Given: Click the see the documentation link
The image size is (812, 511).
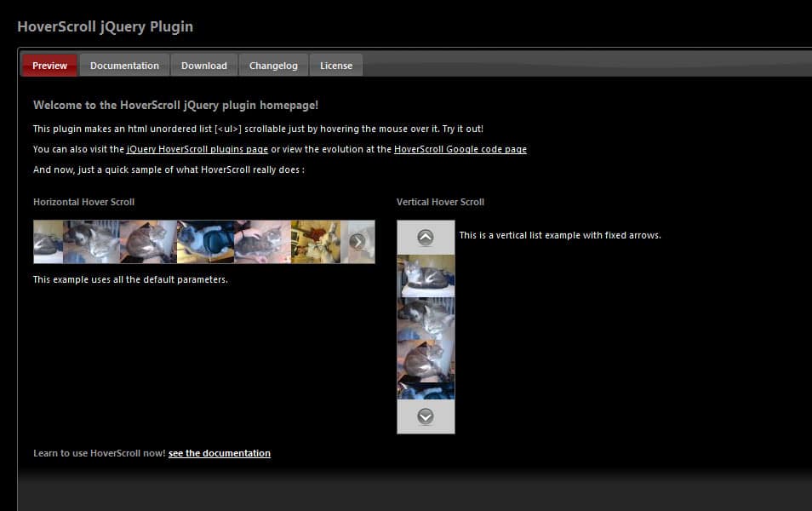Looking at the screenshot, I should (219, 452).
